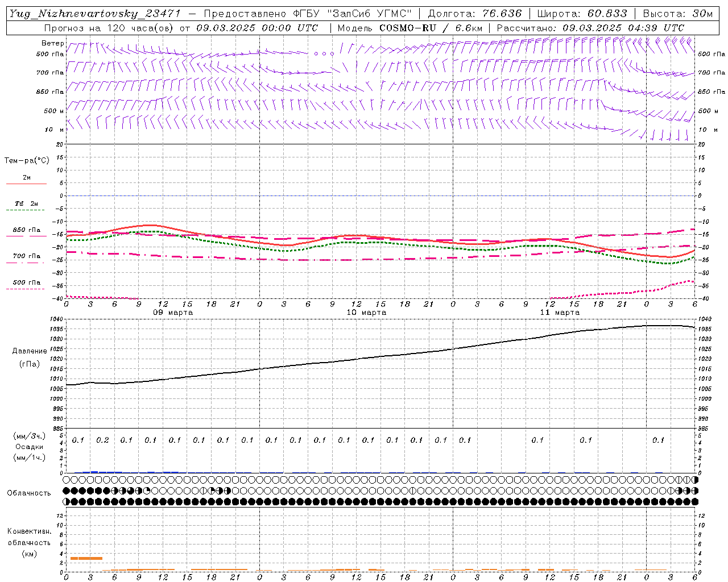Click red line sample under '2м' legend
Image resolution: width=728 pixels, height=582 pixels.
tap(26, 184)
